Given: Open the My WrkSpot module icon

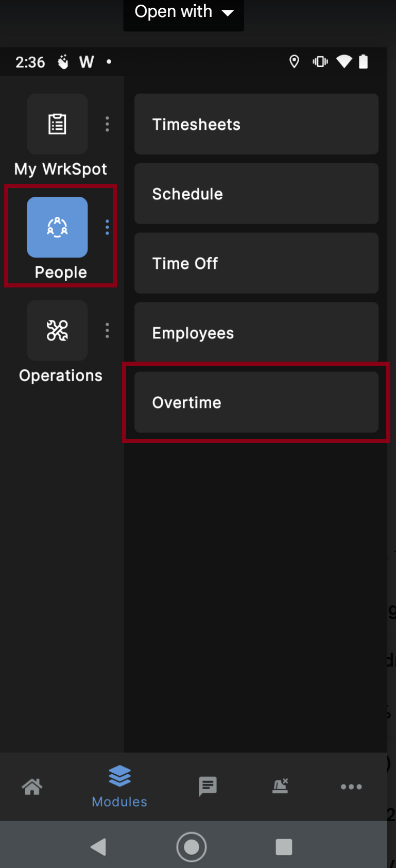Looking at the screenshot, I should pyautogui.click(x=57, y=124).
